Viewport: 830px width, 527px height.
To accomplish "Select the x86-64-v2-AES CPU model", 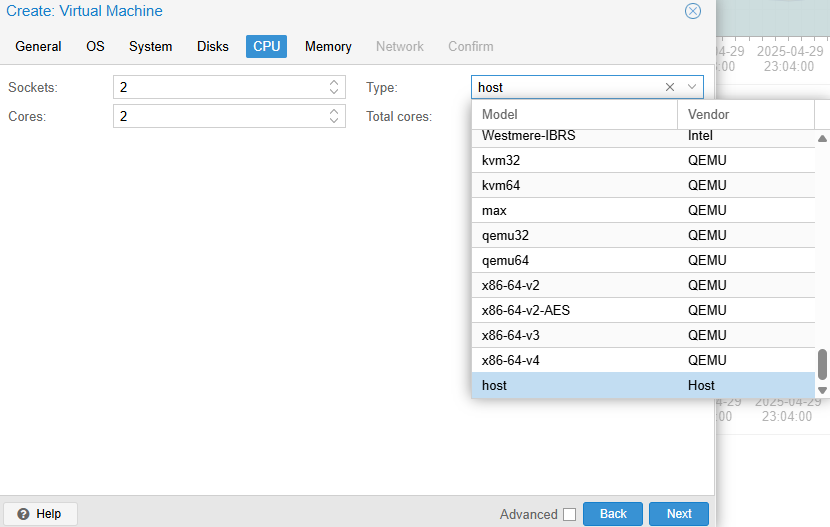I will coord(526,310).
